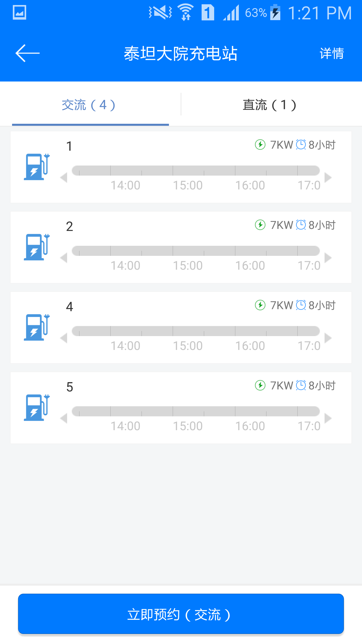
Task: Tap the back arrow icon
Action: coord(27,53)
